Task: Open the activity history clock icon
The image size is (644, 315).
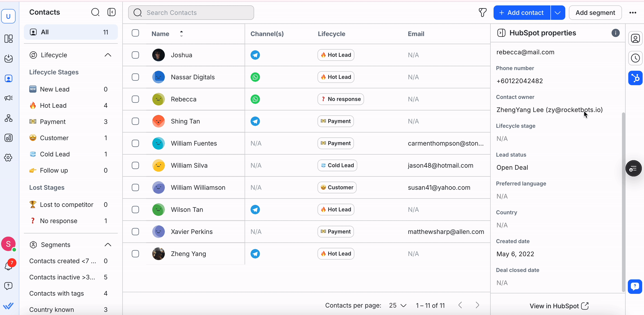Action: [635, 58]
